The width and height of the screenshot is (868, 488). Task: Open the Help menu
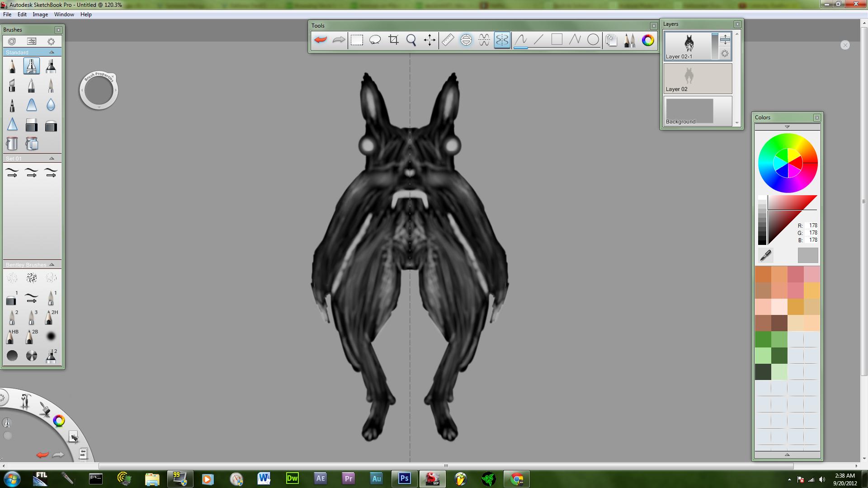[86, 14]
